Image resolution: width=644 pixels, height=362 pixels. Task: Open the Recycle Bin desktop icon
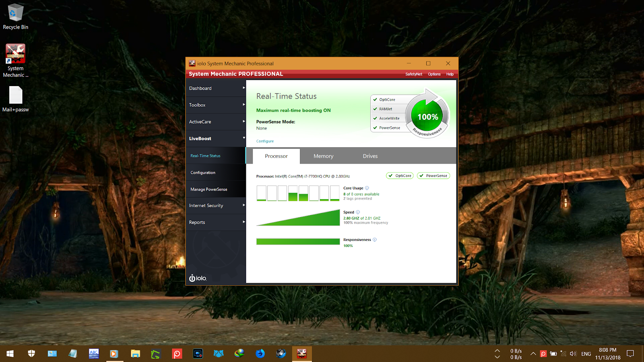pos(15,16)
